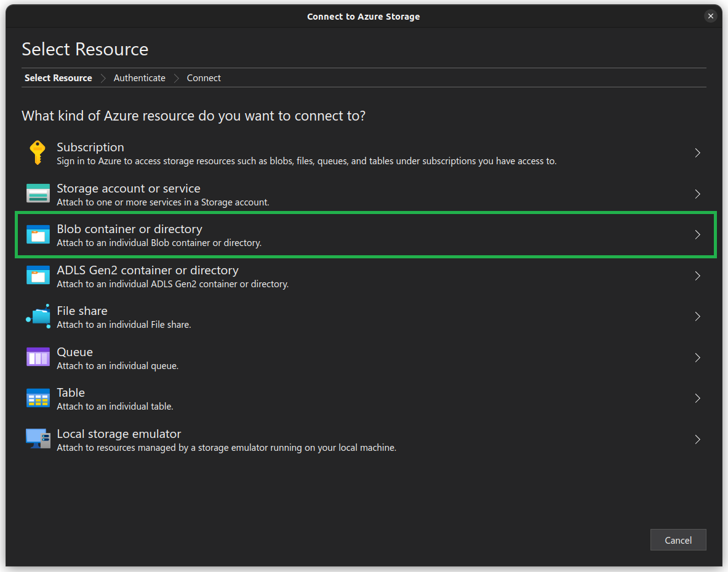Image resolution: width=728 pixels, height=572 pixels.
Task: Click the Storage account or service icon
Action: [38, 194]
